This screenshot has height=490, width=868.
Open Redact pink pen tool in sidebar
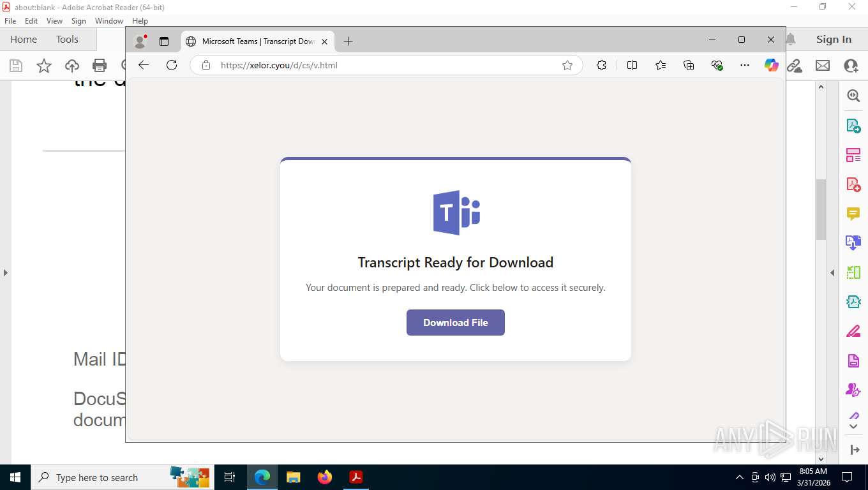(853, 331)
